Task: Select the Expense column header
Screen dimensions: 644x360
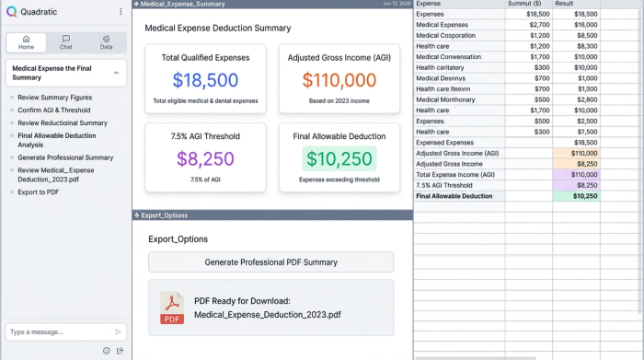Action: [x=459, y=4]
